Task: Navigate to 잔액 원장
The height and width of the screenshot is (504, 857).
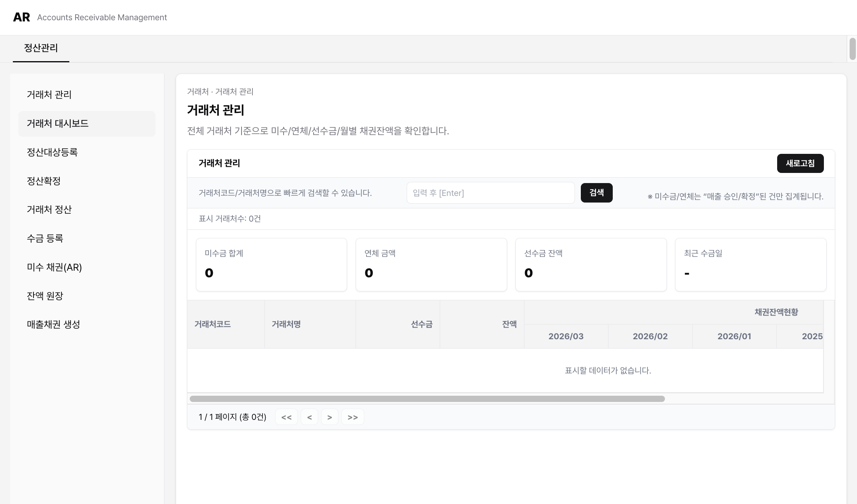Action: [x=45, y=296]
